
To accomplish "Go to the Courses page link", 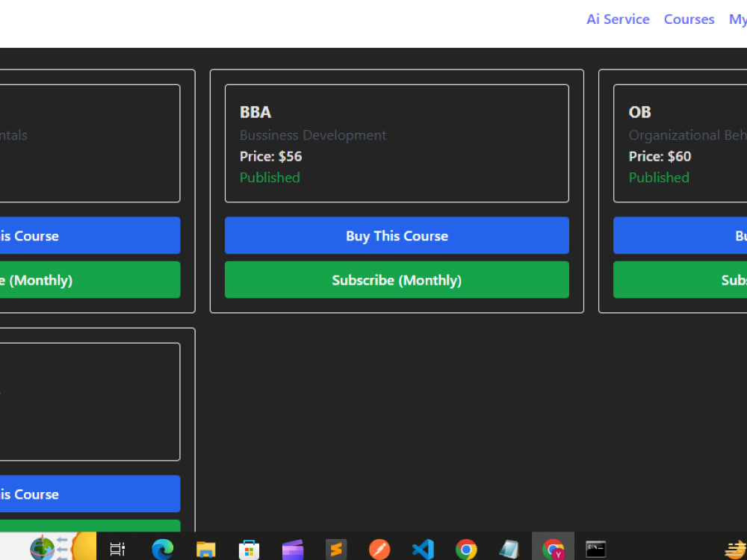I will pos(689,19).
